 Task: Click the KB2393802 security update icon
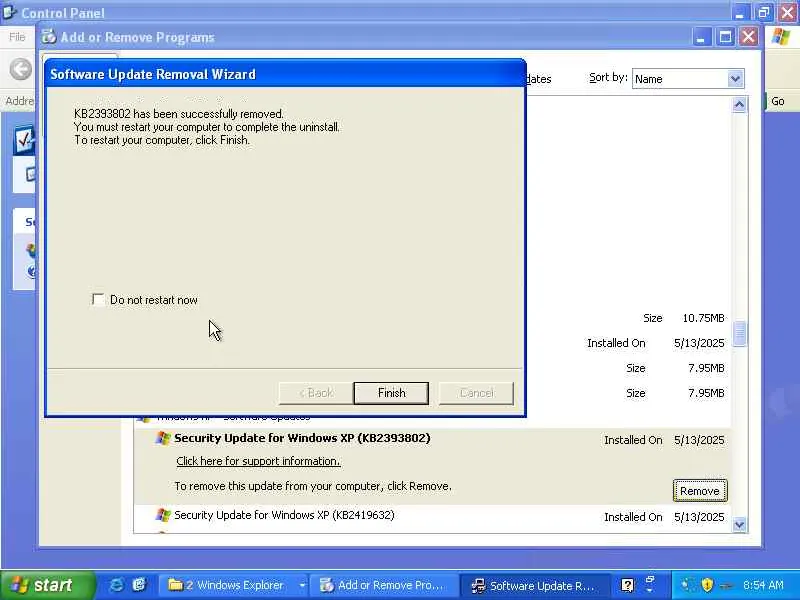163,438
